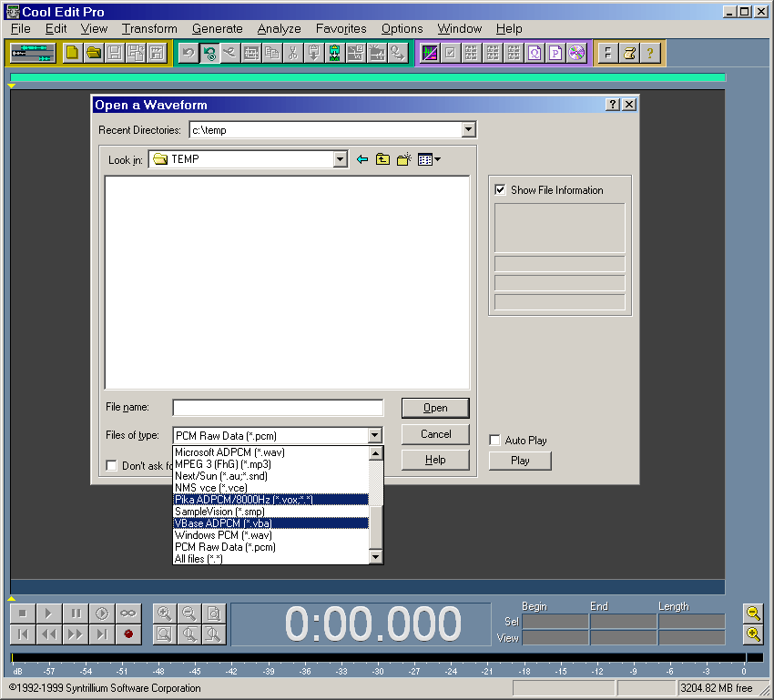The image size is (774, 700).
Task: Open the CD player disc icon
Action: tap(576, 53)
